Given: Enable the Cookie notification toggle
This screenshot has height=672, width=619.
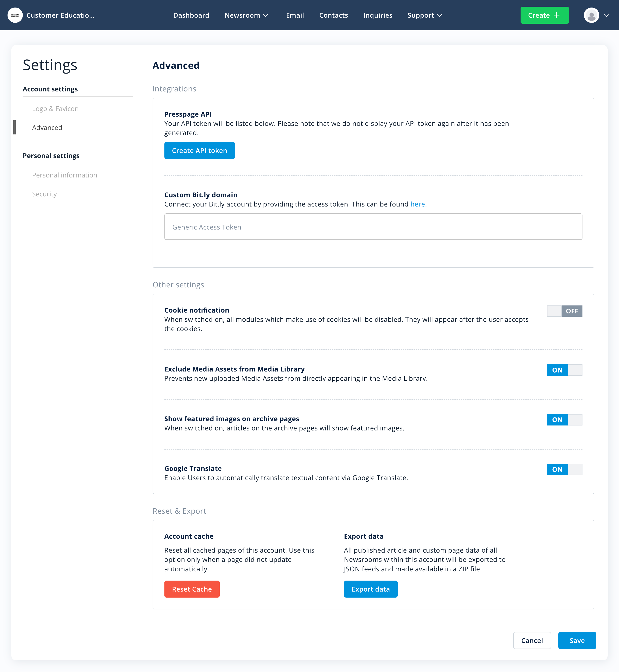Looking at the screenshot, I should tap(564, 311).
